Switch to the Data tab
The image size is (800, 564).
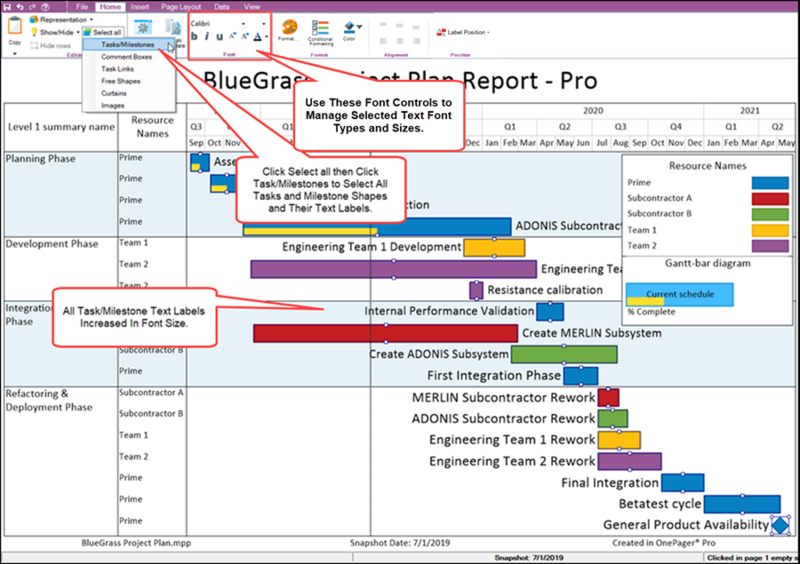tap(221, 7)
